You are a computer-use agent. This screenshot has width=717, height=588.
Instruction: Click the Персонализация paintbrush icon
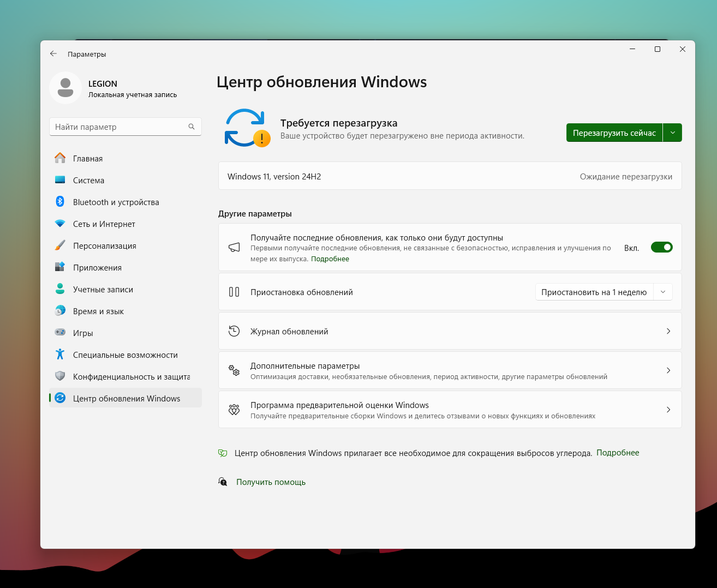pos(60,245)
